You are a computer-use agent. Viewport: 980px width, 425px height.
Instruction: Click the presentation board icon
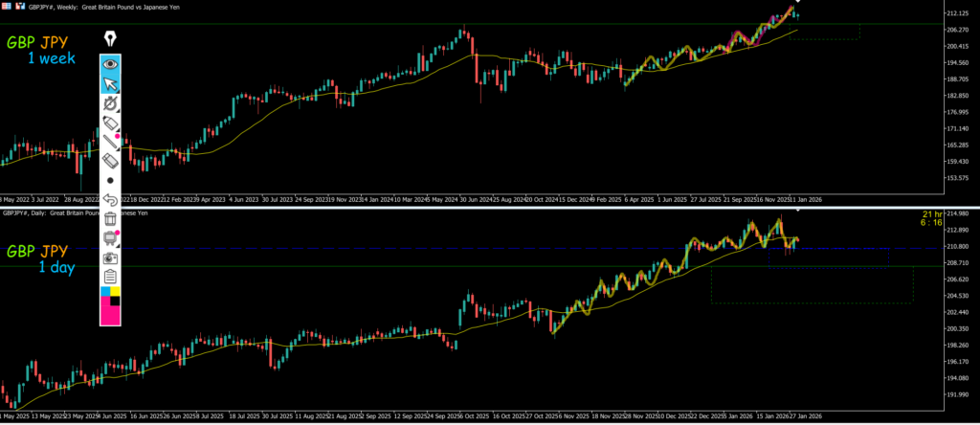tap(111, 238)
